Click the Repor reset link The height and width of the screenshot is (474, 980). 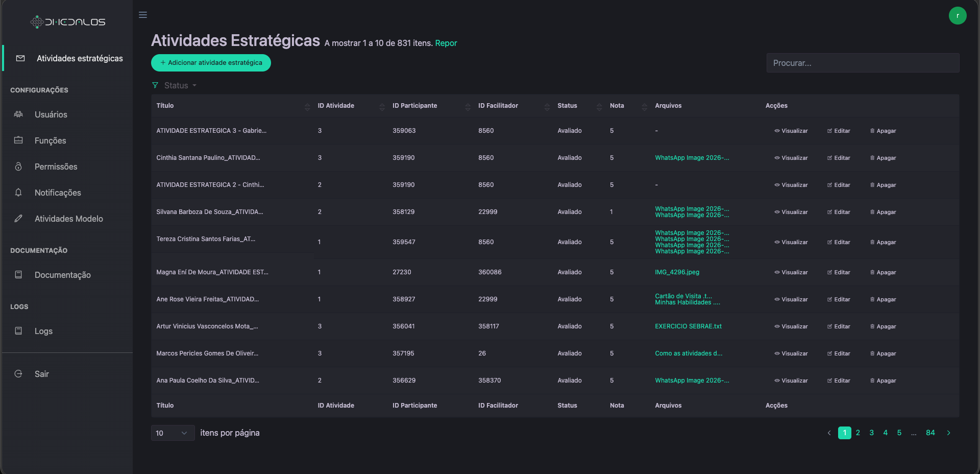[x=446, y=43]
